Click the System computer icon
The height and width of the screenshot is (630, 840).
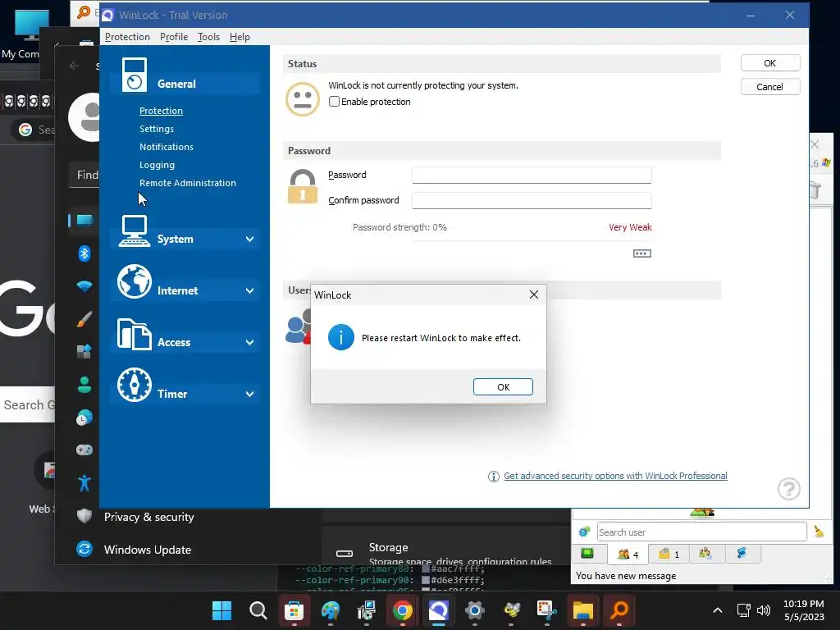(134, 231)
